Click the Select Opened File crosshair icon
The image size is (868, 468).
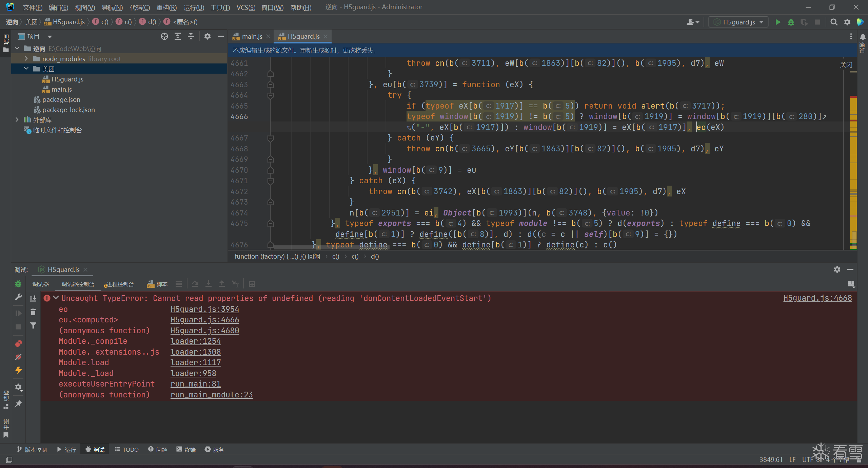[164, 36]
